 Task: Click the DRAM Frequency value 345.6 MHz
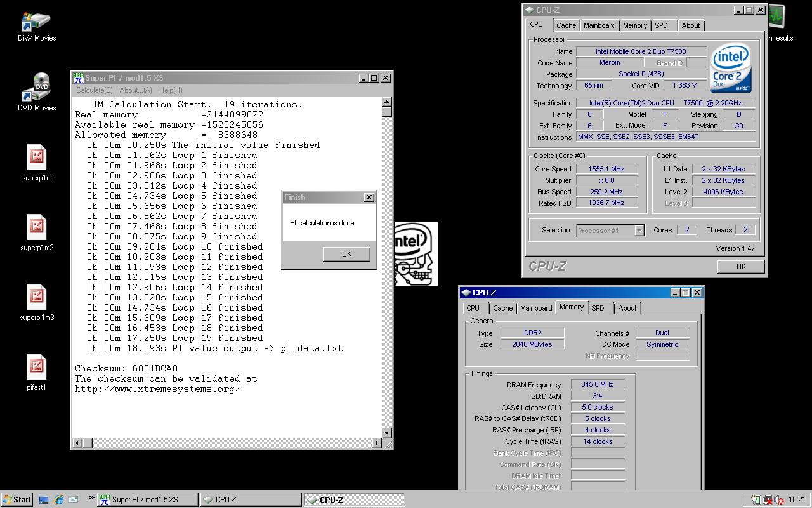[x=598, y=384]
